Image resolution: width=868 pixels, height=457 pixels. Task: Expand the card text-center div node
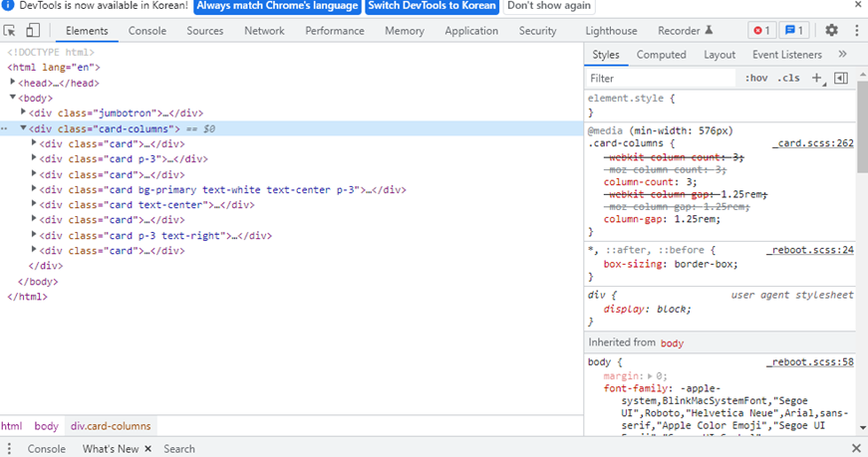click(x=34, y=204)
